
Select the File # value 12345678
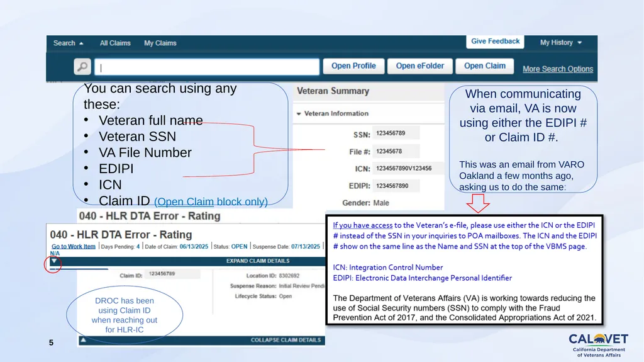[396, 151]
